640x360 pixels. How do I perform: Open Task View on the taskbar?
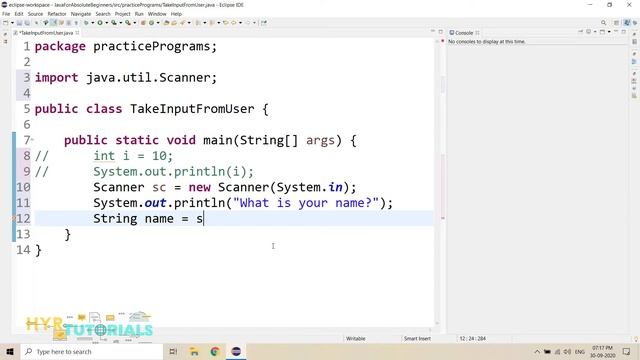click(x=173, y=351)
